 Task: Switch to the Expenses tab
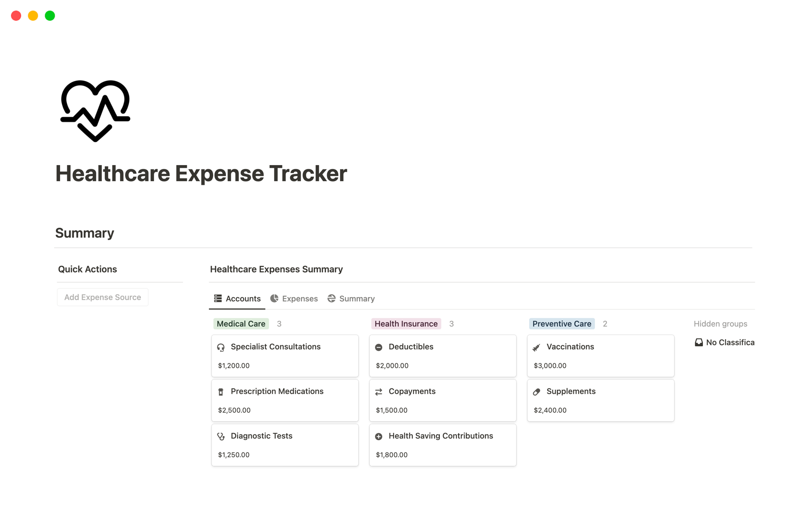click(x=300, y=298)
